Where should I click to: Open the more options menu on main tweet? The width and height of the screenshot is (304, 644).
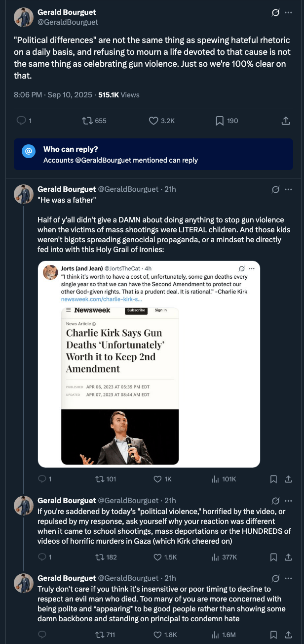(289, 13)
